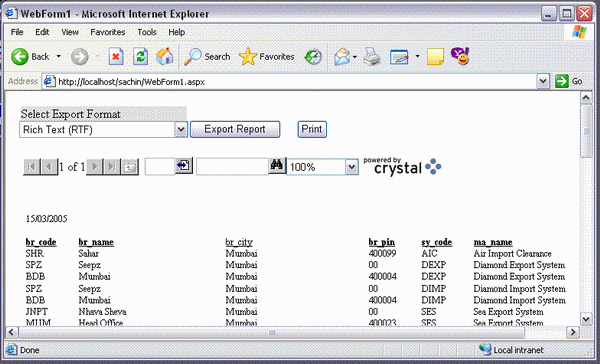Click the vertical scrollbar up arrow

click(x=586, y=98)
